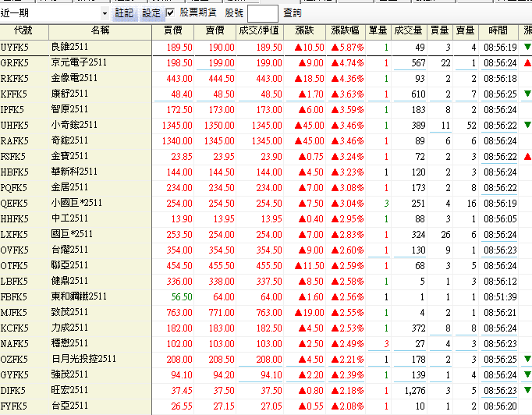
Task: Click green down arrow in OZFK5 row
Action: pyautogui.click(x=527, y=359)
